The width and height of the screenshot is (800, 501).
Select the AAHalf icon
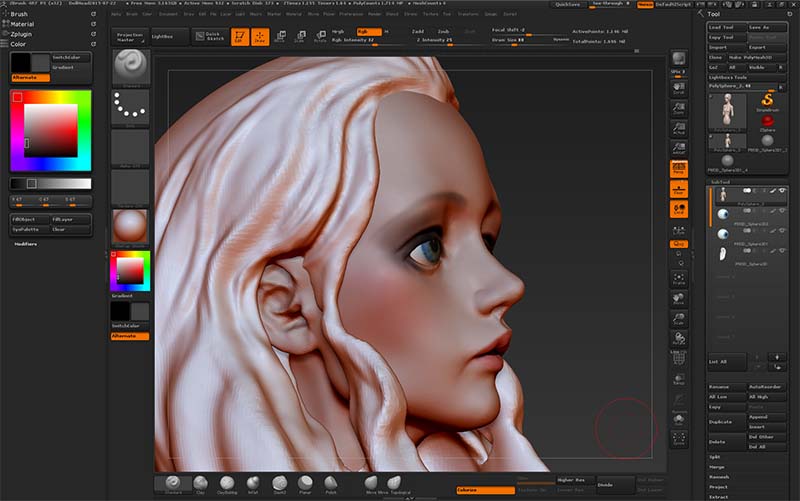[x=679, y=148]
